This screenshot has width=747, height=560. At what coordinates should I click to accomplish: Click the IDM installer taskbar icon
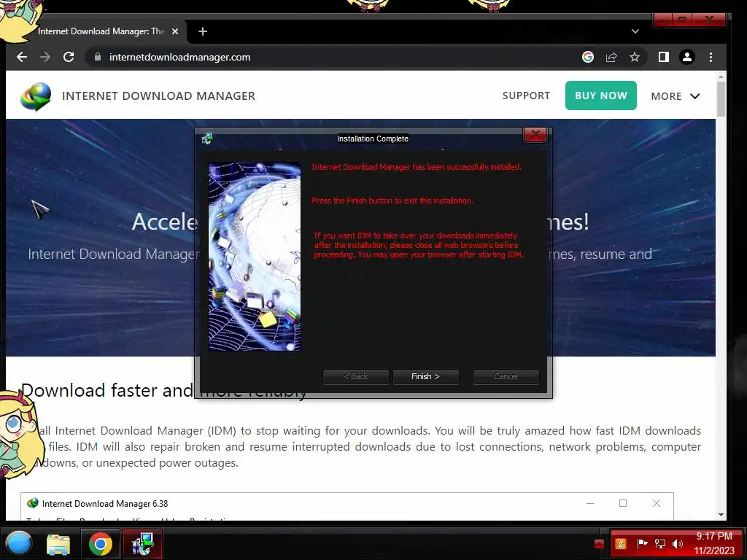pos(143,544)
